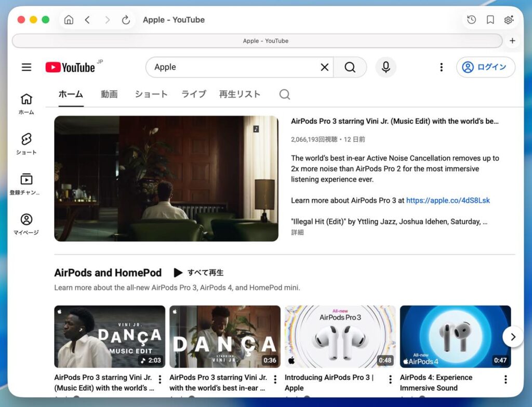Open the DANÇA Music Edit 2:03 thumbnail
The image size is (532, 407).
coord(110,336)
